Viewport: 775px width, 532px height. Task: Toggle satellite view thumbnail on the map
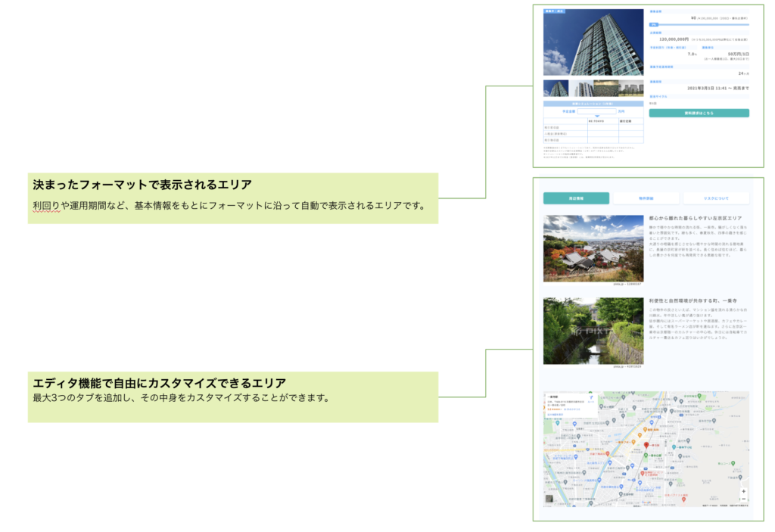pos(550,499)
